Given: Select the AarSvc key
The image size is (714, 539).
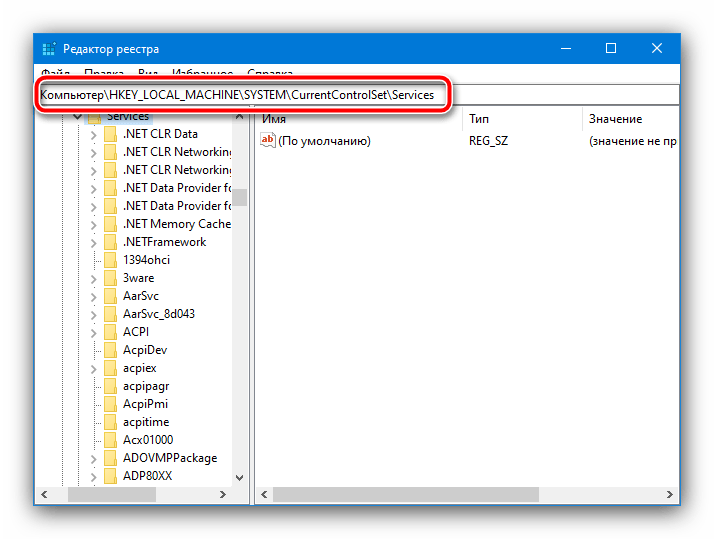Looking at the screenshot, I should click(x=141, y=296).
